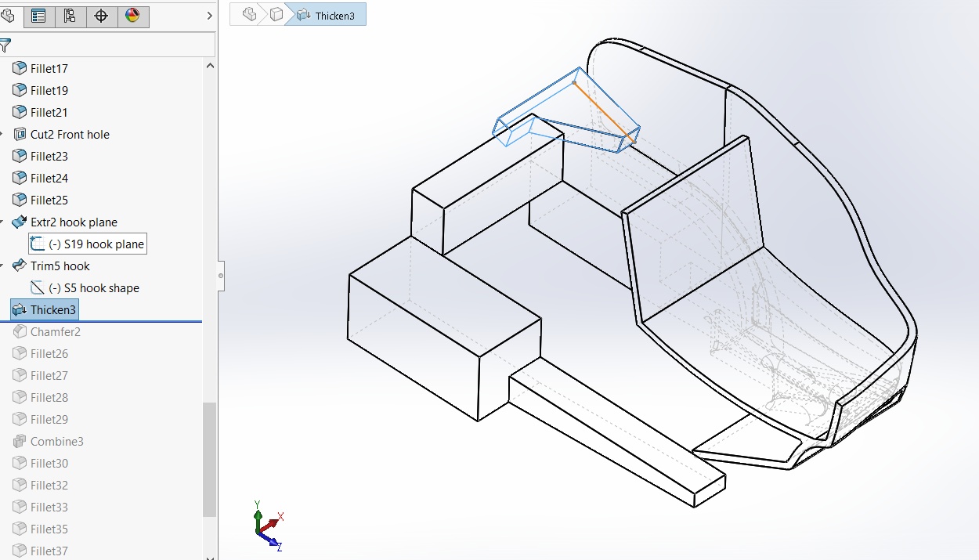
Task: Open the DimXpertManager crosshair icon
Action: pyautogui.click(x=101, y=16)
